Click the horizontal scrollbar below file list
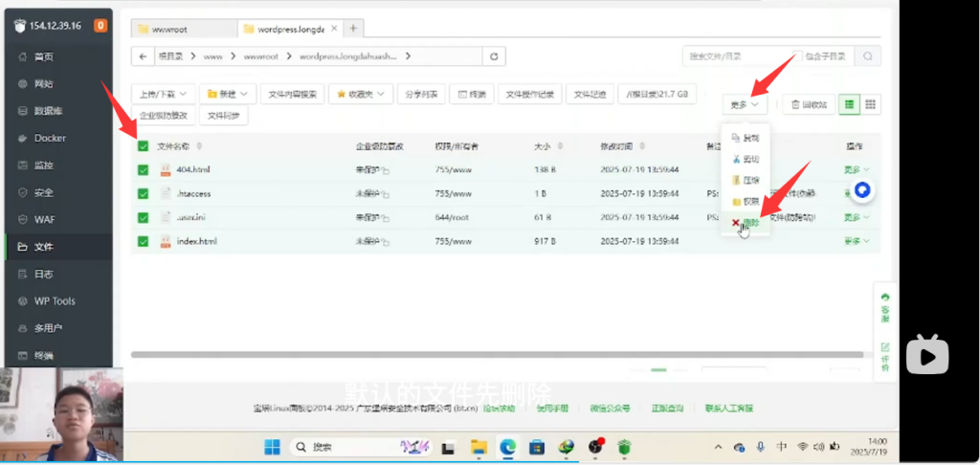This screenshot has height=465, width=980. [x=497, y=354]
